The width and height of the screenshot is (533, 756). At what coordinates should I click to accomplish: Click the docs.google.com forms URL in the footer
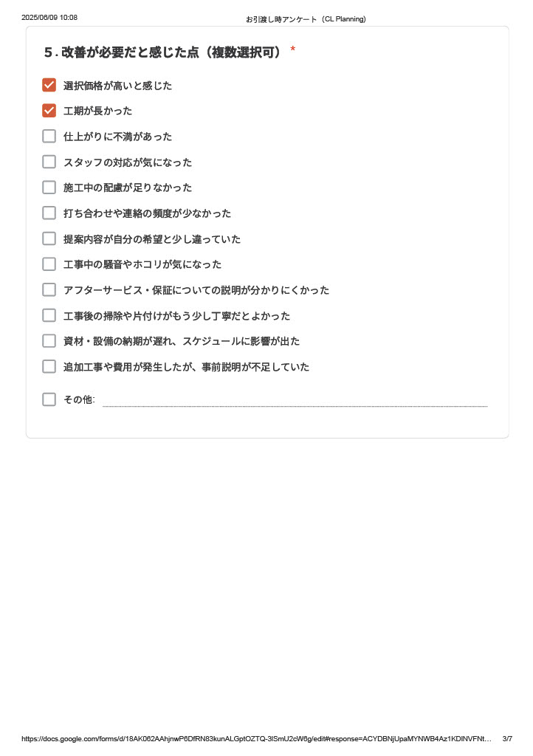256,738
